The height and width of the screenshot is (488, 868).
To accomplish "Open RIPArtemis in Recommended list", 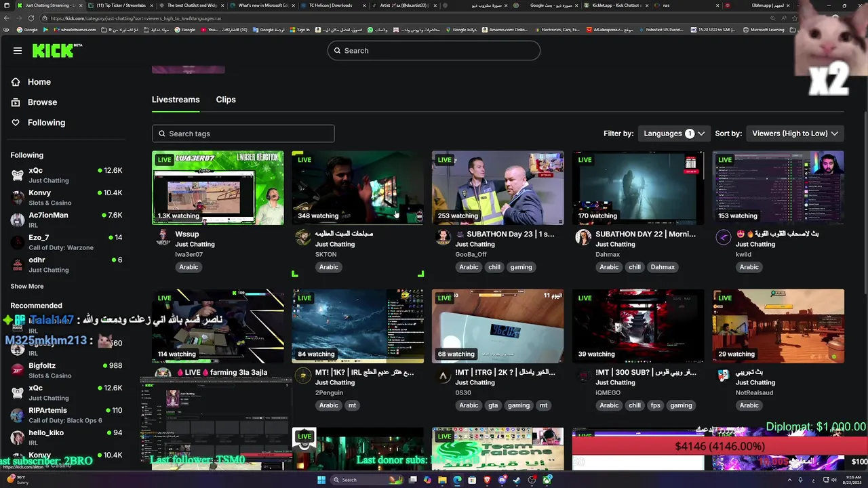I will coord(66,415).
